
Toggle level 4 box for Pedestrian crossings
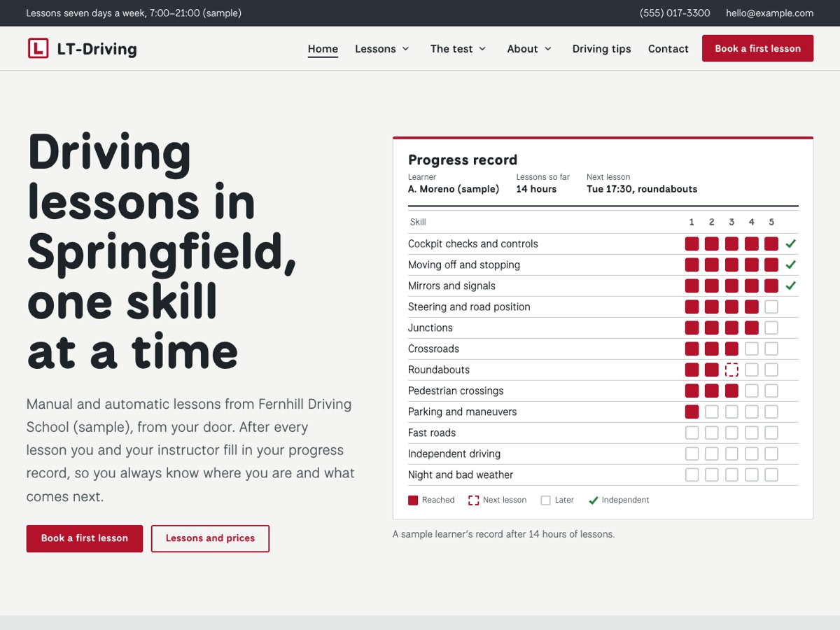[x=752, y=391]
